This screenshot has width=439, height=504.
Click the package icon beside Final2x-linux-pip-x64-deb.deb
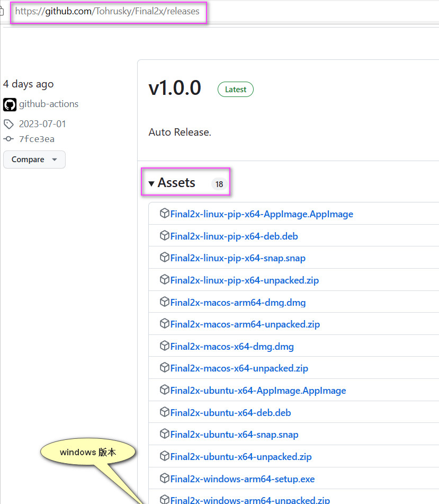coord(164,235)
